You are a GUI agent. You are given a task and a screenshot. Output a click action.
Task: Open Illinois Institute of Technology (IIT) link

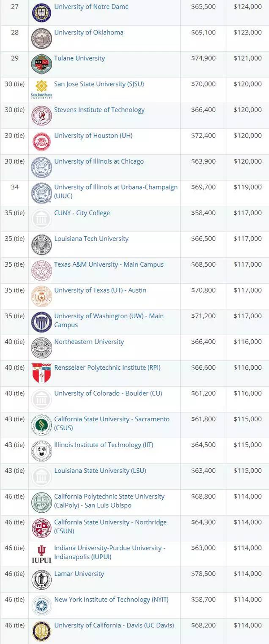click(x=104, y=445)
